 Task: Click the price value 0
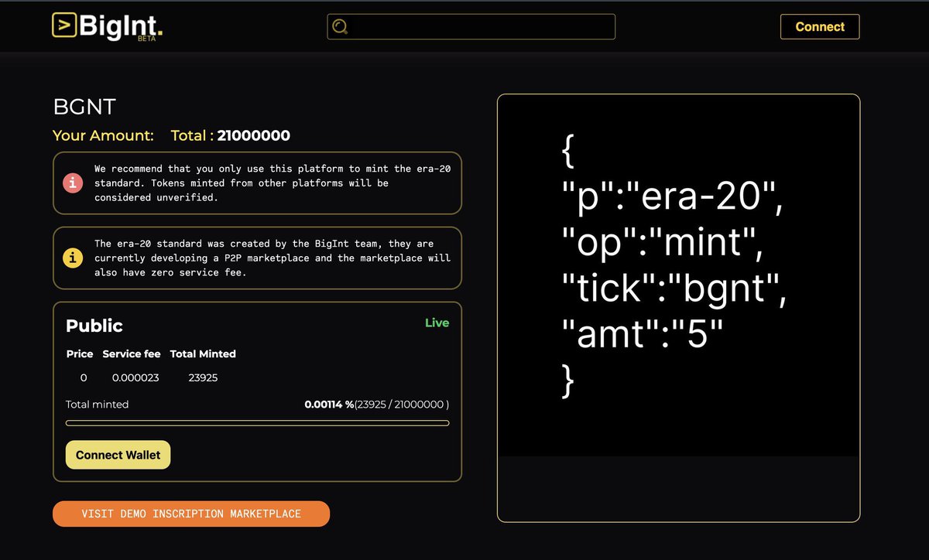coord(84,377)
